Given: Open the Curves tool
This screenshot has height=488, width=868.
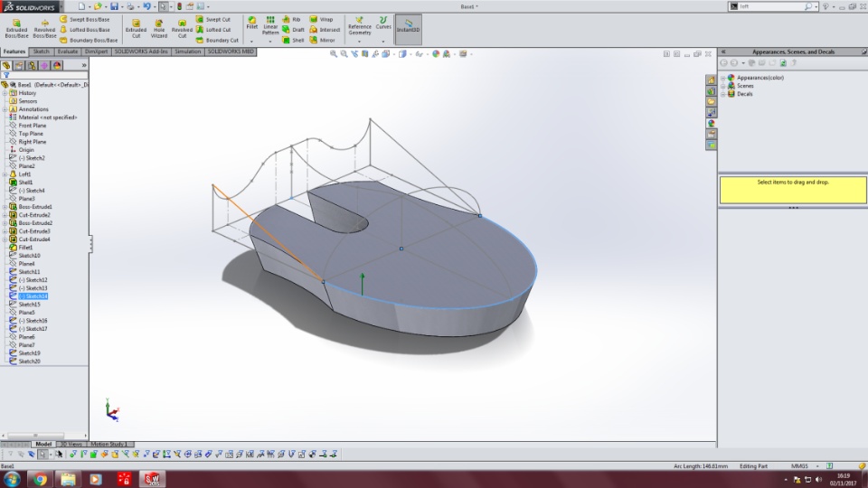Looking at the screenshot, I should point(383,23).
